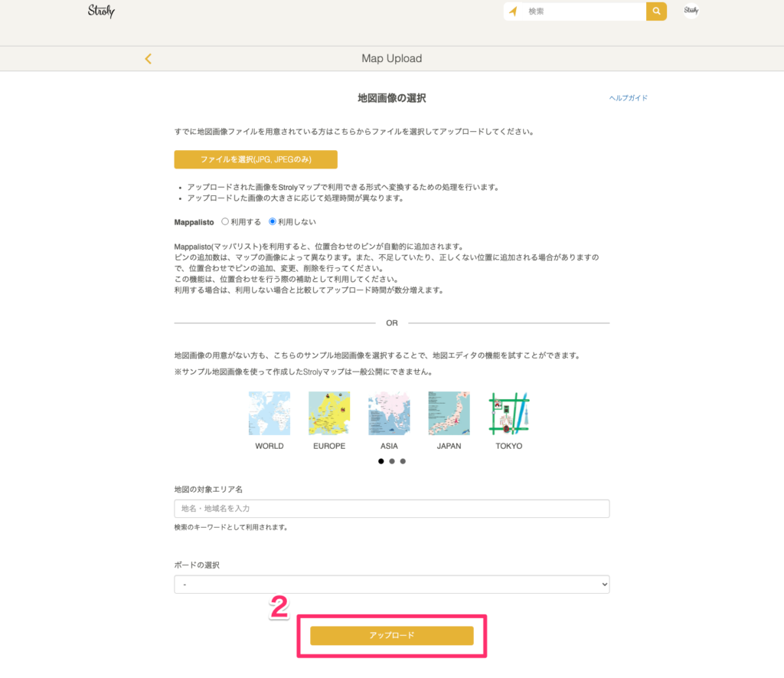Focus the 地名・地域名を入力 text field
The image size is (784, 678).
[x=392, y=509]
